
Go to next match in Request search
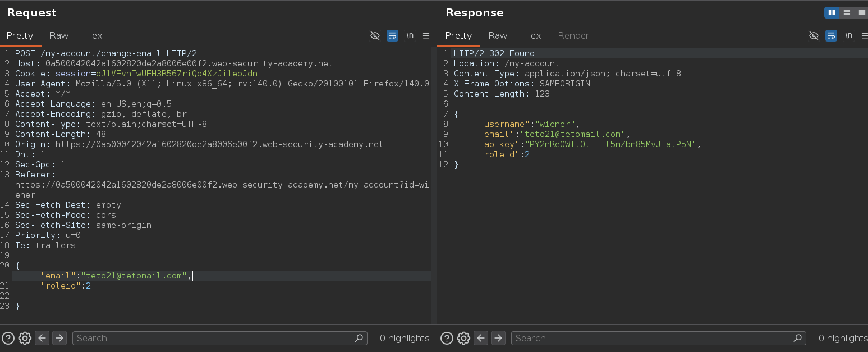point(59,338)
